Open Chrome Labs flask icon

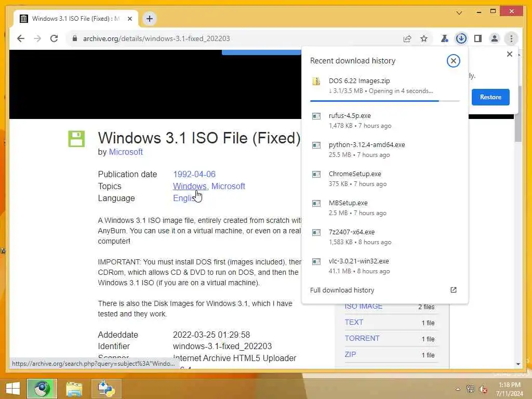coord(444,38)
